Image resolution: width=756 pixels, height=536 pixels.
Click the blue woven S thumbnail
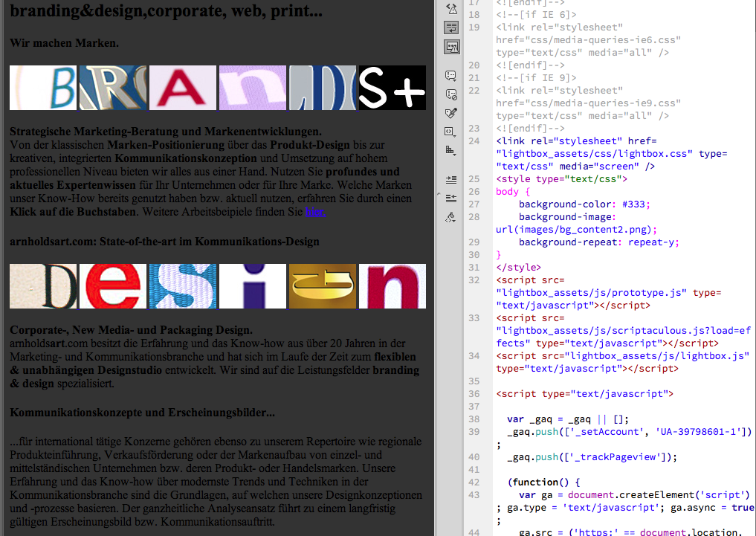tap(183, 286)
